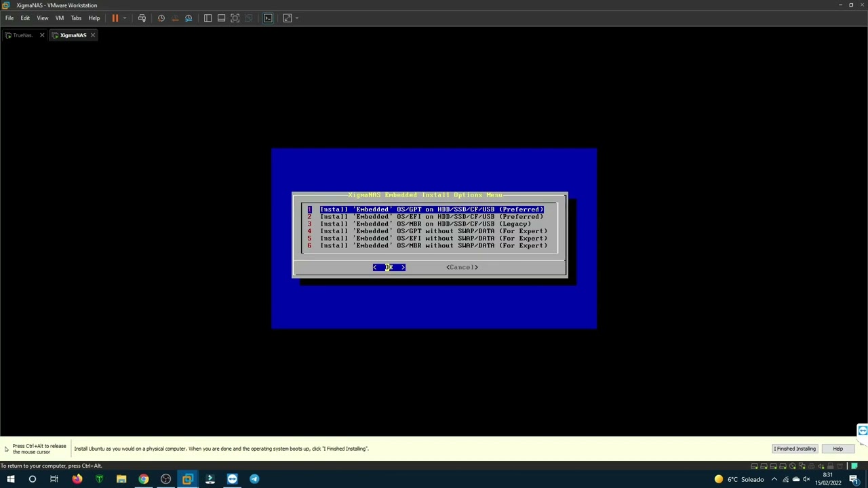Open the power options dropdown next to pause
Image resolution: width=868 pixels, height=488 pixels.
[x=124, y=18]
